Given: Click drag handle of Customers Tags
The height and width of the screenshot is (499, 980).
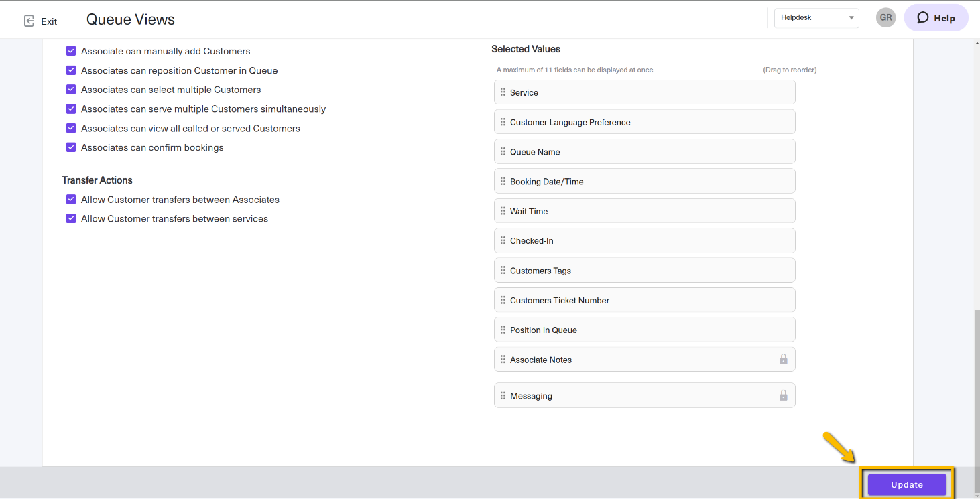Looking at the screenshot, I should pos(503,270).
